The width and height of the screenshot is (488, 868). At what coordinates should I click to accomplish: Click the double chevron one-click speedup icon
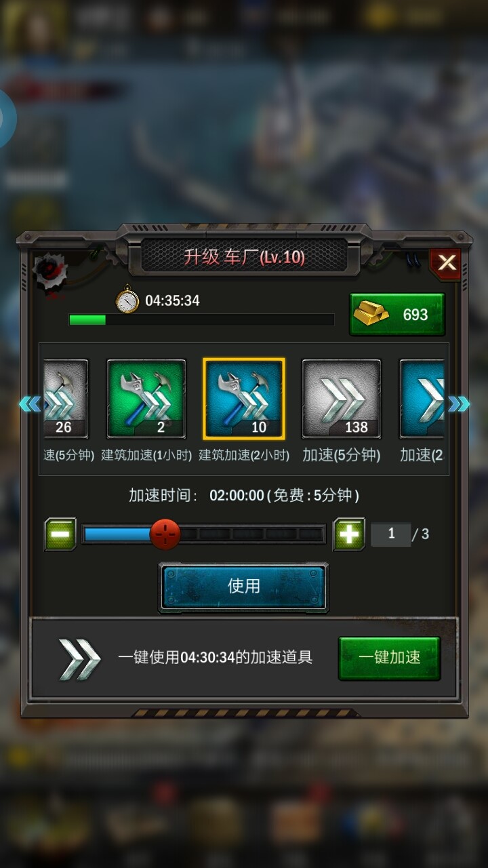79,658
